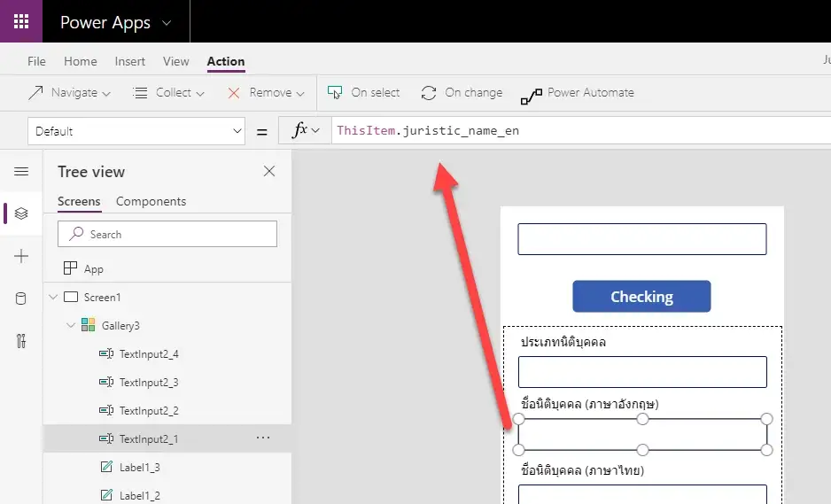Select Screen1 in the tree
This screenshot has width=831, height=504.
coord(102,298)
